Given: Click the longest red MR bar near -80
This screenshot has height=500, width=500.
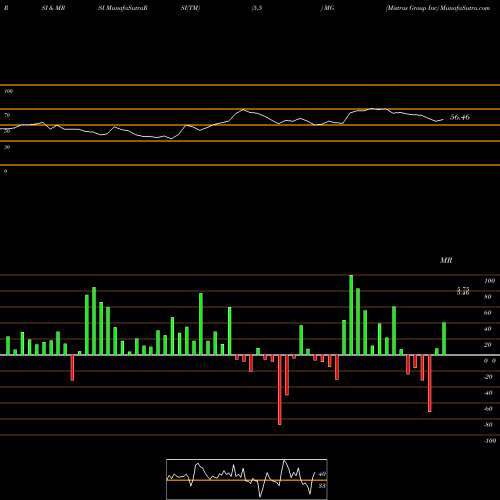Looking at the screenshot, I should [x=280, y=390].
